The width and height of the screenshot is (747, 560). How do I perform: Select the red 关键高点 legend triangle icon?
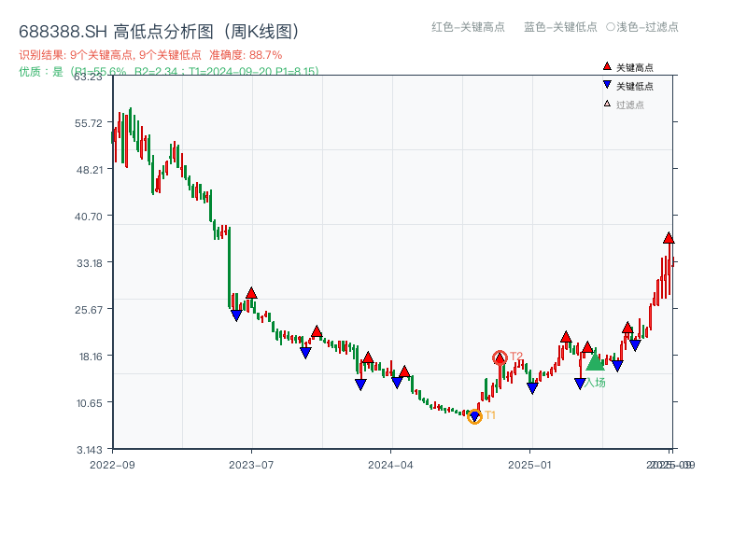click(x=607, y=65)
